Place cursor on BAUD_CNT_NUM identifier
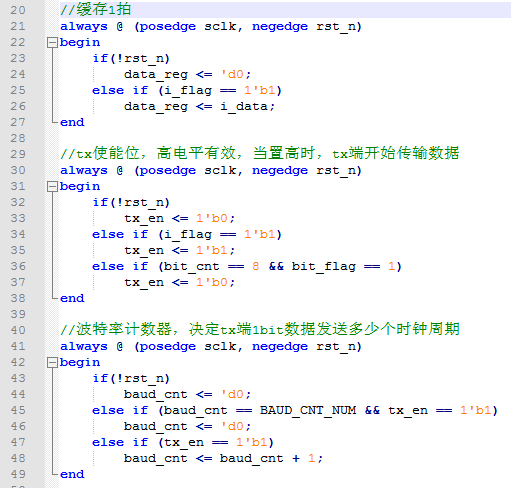This screenshot has height=488, width=511. (308, 410)
